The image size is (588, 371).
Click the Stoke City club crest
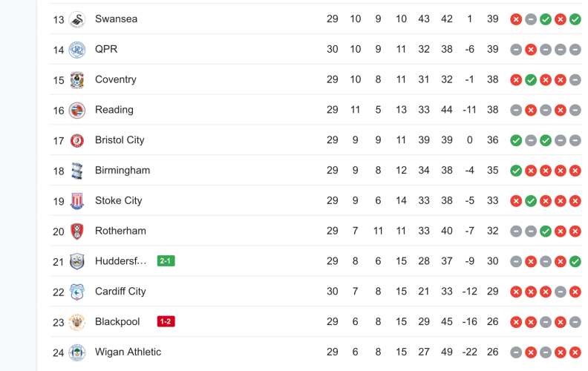[77, 201]
